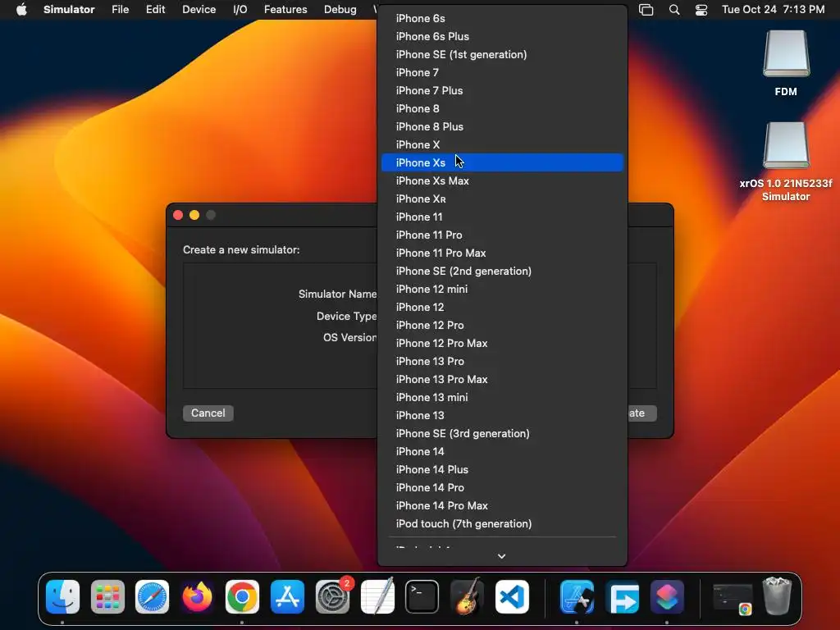Screen dimensions: 840x630
Task: Pick iPhone 8 Plus from the list
Action: click(502, 127)
